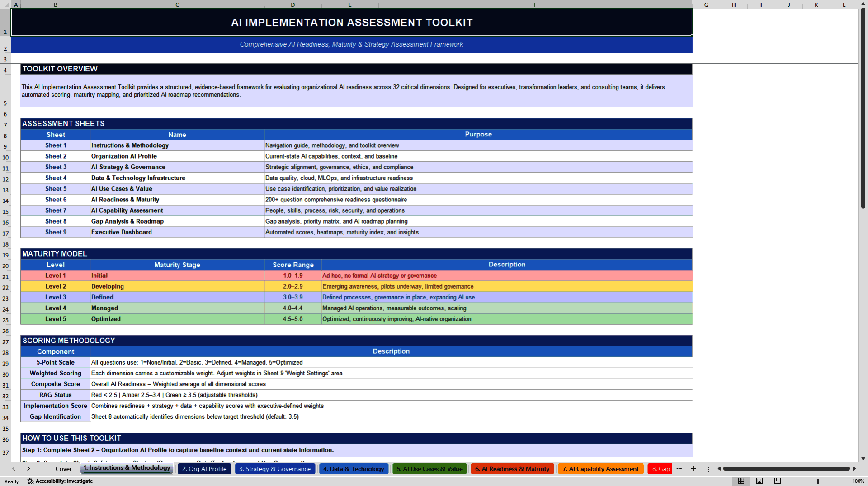Select the 5-Point Scale cell
Viewport: 868px width, 486px height.
pyautogui.click(x=56, y=362)
